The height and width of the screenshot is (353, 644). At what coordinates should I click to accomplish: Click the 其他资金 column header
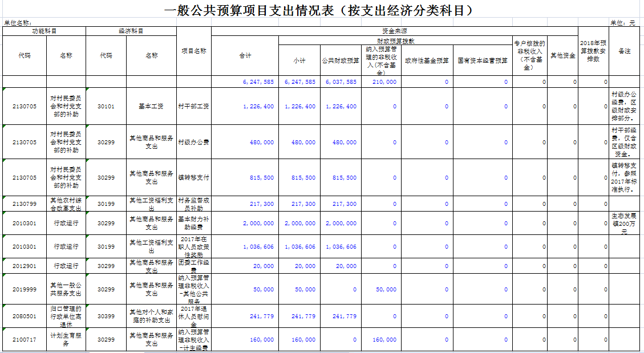[x=562, y=56]
